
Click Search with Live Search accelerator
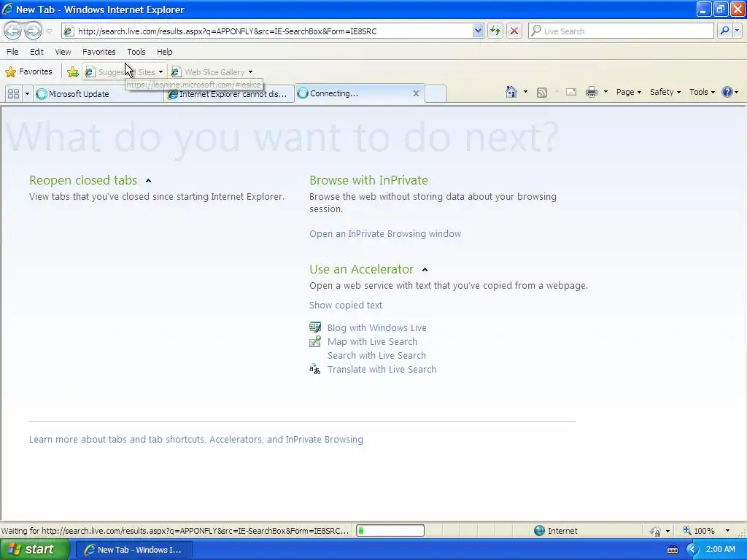pyautogui.click(x=376, y=355)
